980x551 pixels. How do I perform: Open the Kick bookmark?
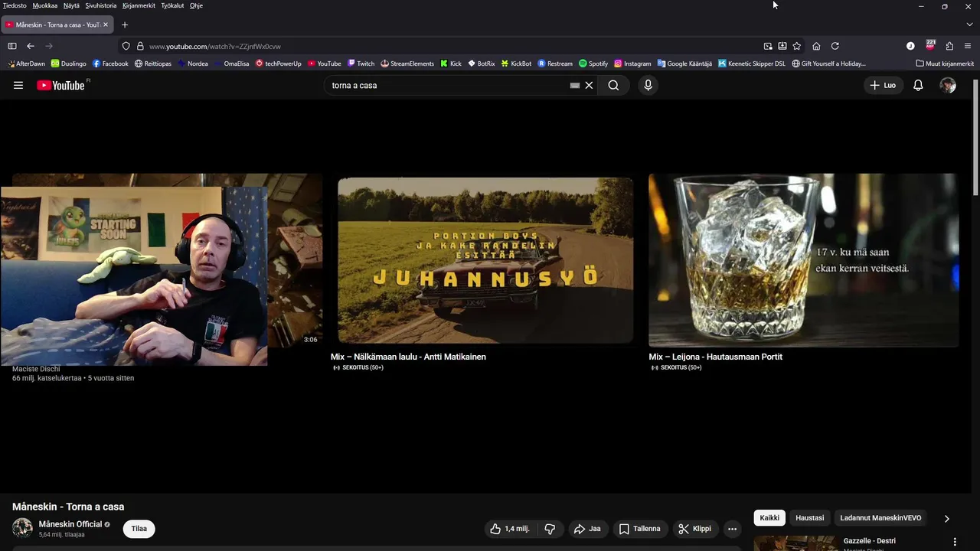pos(451,64)
